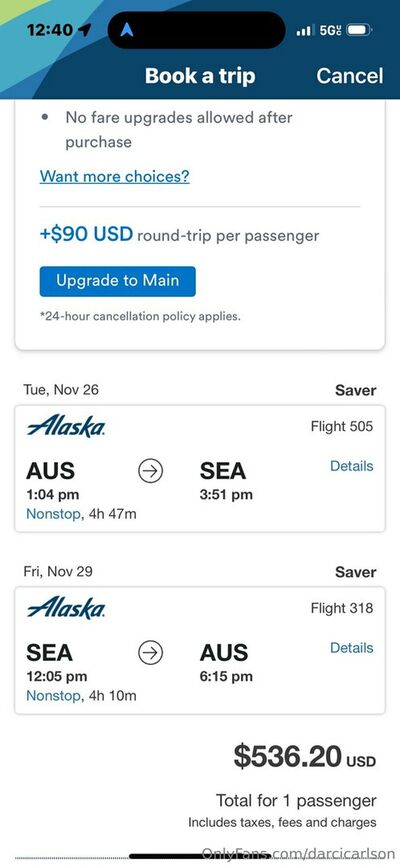Tap the Alaska logo on Flight 505 card
Screen dimensions: 400x867
(66, 426)
